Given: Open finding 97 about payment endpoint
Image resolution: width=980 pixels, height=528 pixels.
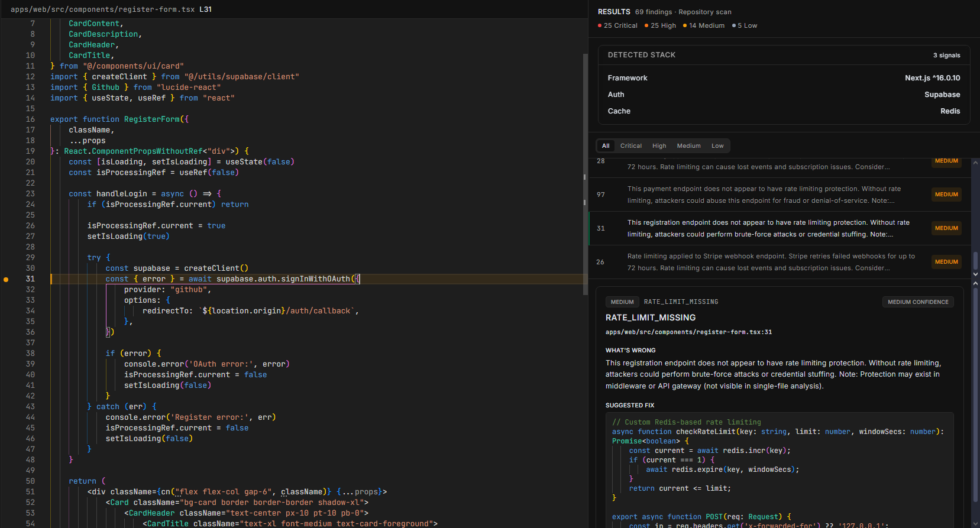Looking at the screenshot, I should [763, 195].
